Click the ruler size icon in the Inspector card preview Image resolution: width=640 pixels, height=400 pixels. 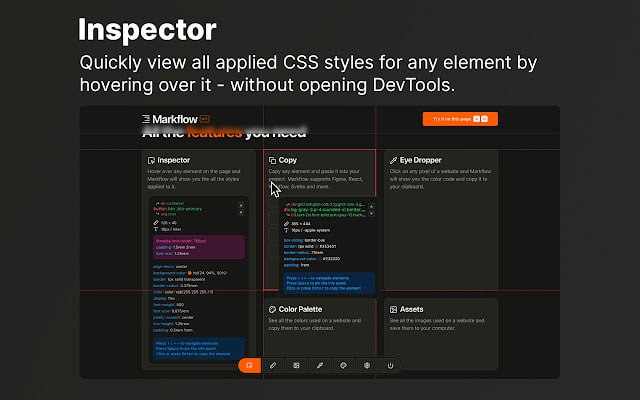(x=156, y=223)
